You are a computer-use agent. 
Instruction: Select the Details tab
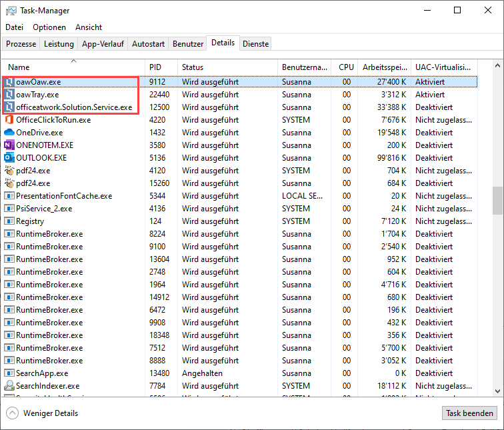click(x=223, y=43)
